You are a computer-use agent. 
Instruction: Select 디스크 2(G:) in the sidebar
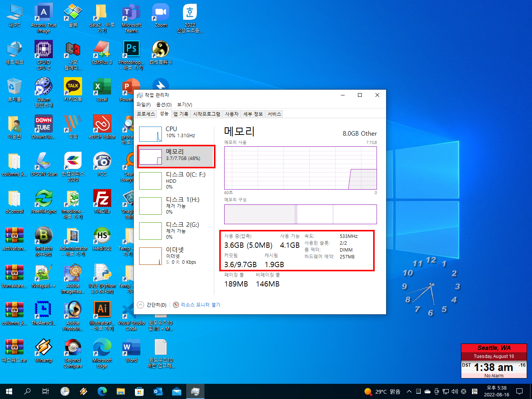pos(175,231)
